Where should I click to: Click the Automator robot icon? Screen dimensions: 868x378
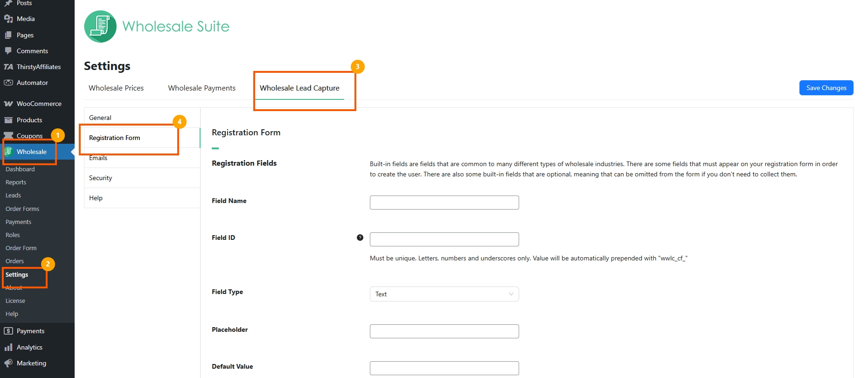click(8, 83)
